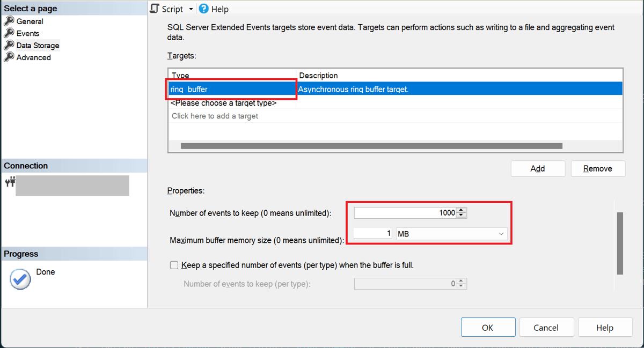Click the Script icon in toolbar
Viewport: 644px width, 348px height.
(x=155, y=9)
